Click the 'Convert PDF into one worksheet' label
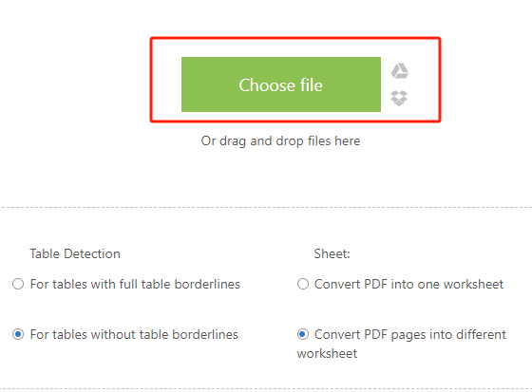Image resolution: width=532 pixels, height=392 pixels. click(408, 284)
